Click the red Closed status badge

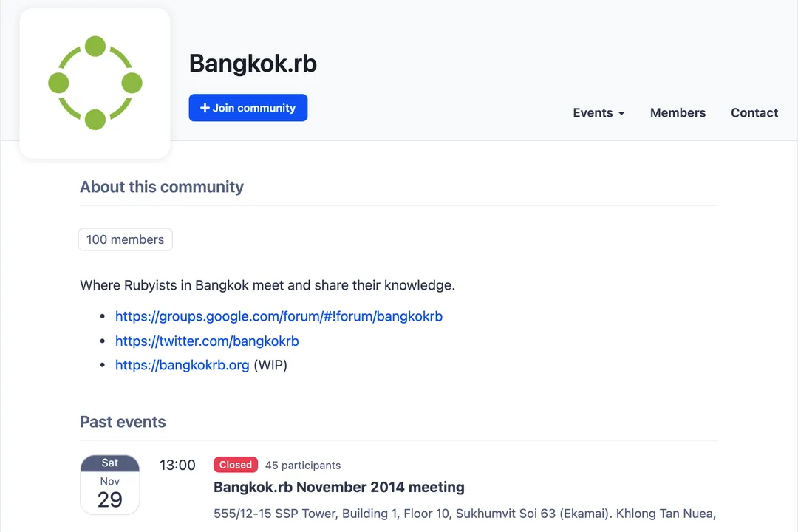point(236,465)
